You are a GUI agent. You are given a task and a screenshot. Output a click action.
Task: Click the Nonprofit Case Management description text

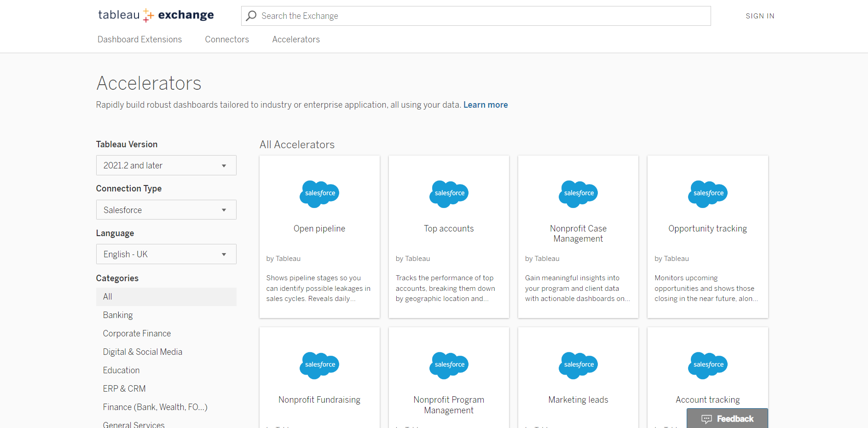tap(578, 289)
